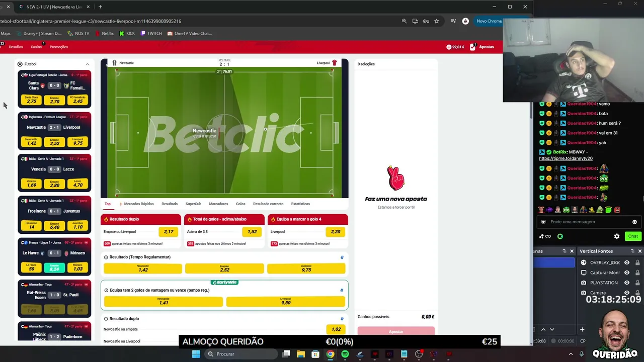Screen dimensions: 644x362
Task: Bet Newcastle 1,42 in Resultado (Tempo Regulamentar)
Action: click(143, 268)
